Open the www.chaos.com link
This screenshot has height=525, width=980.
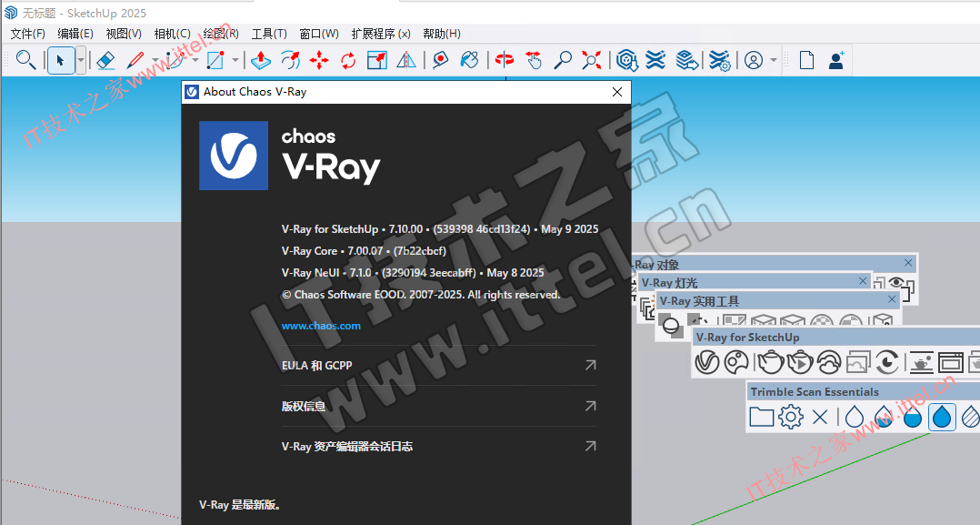pos(321,326)
